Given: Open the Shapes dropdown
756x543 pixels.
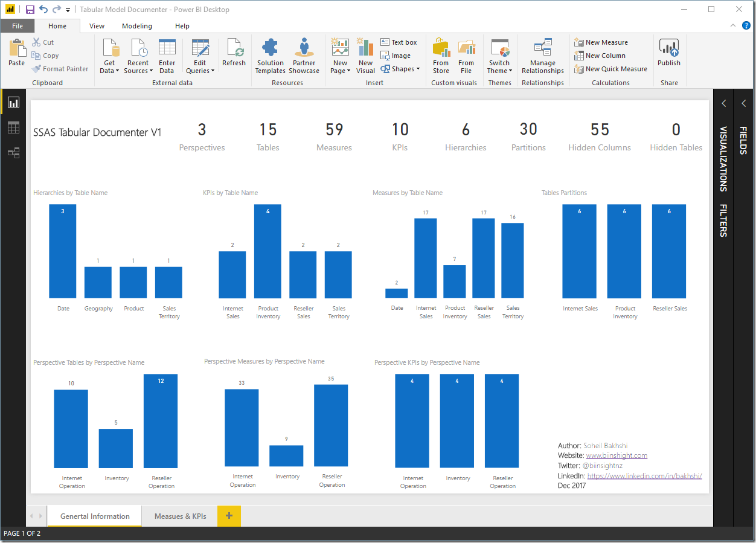Looking at the screenshot, I should point(400,69).
